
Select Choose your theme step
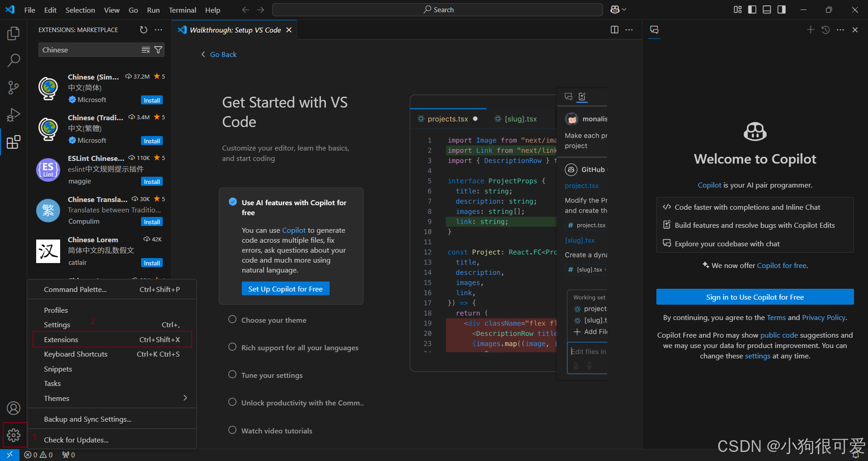coord(274,320)
